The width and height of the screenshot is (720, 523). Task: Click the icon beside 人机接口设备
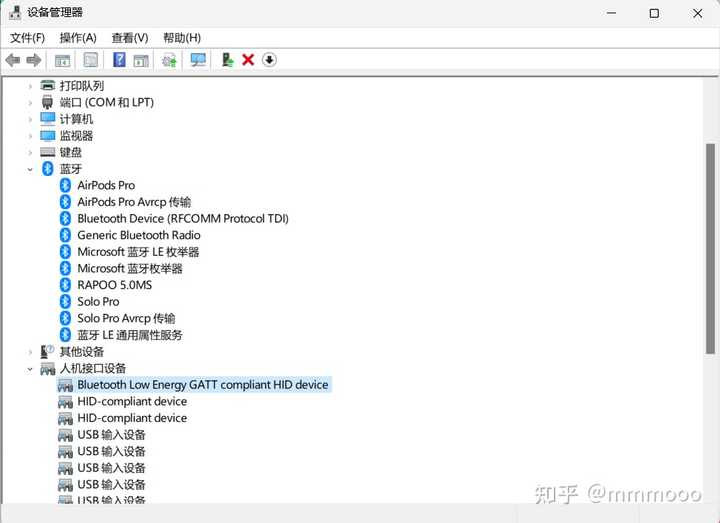click(x=47, y=368)
